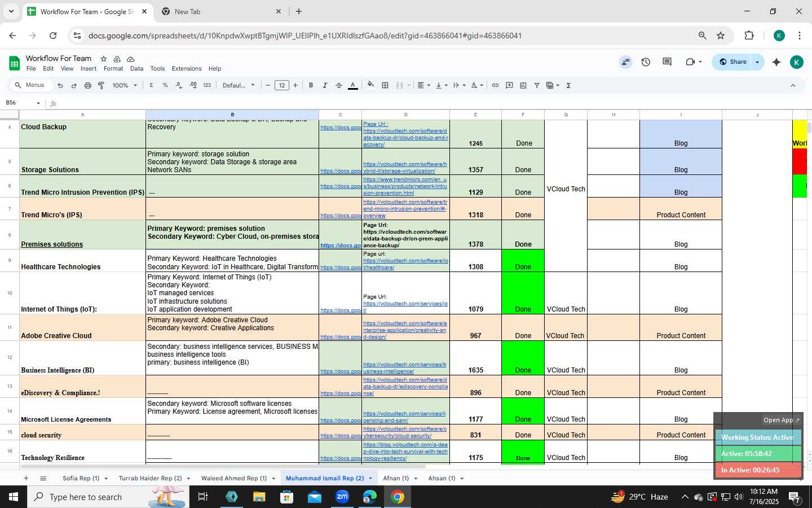The width and height of the screenshot is (812, 508).
Task: Open the cell borders menu
Action: 385,85
